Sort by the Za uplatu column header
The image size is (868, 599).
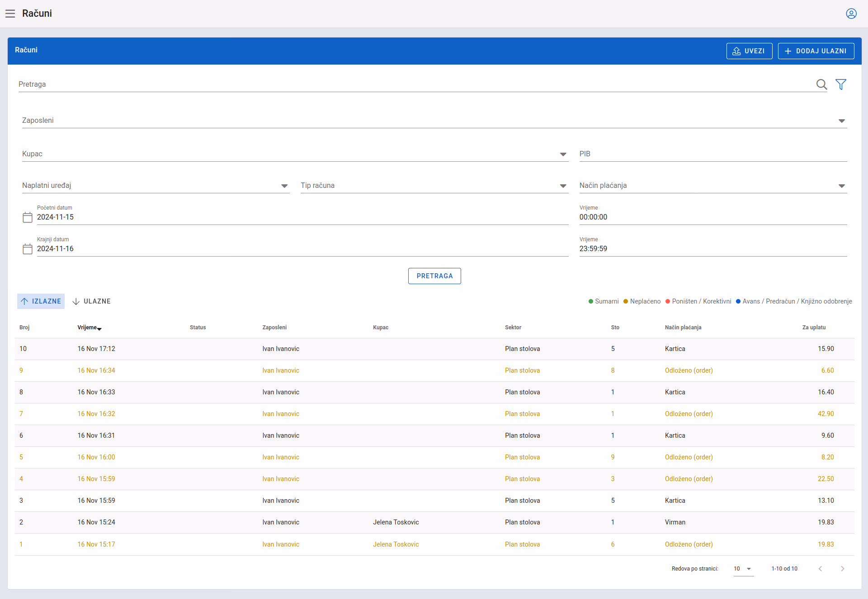pyautogui.click(x=814, y=328)
